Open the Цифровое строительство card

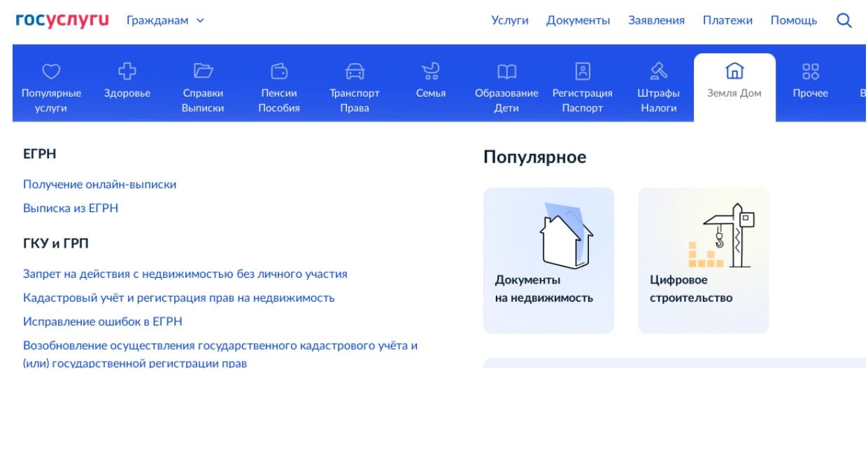click(x=703, y=260)
